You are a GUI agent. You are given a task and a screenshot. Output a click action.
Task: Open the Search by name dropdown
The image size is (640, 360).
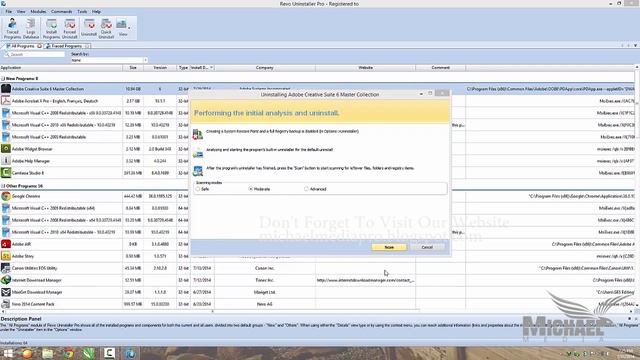point(145,60)
